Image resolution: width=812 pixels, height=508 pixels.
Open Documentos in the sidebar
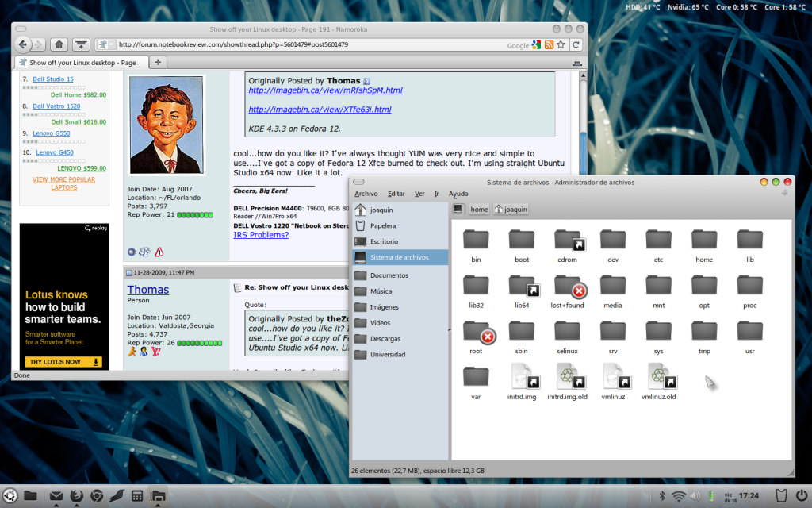(400, 275)
